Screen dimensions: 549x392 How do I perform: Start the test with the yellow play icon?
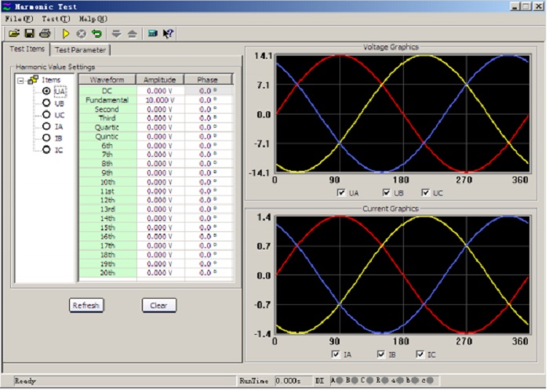point(65,34)
